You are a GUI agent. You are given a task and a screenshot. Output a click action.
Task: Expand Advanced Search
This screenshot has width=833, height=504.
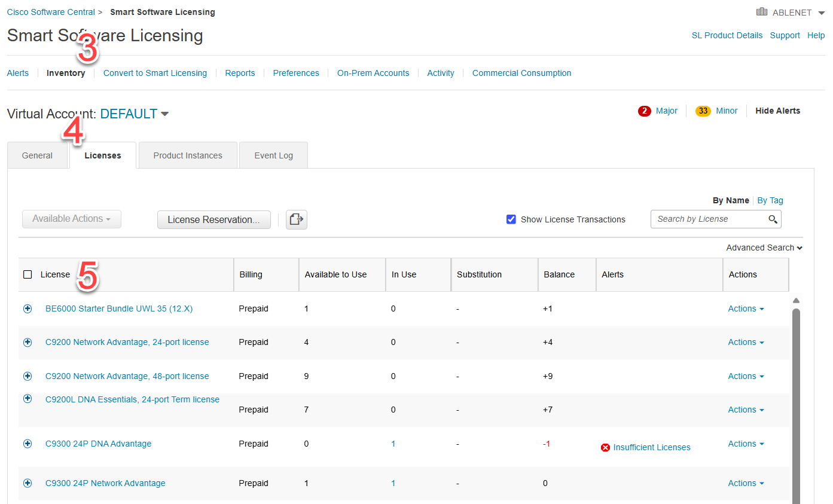coord(764,248)
